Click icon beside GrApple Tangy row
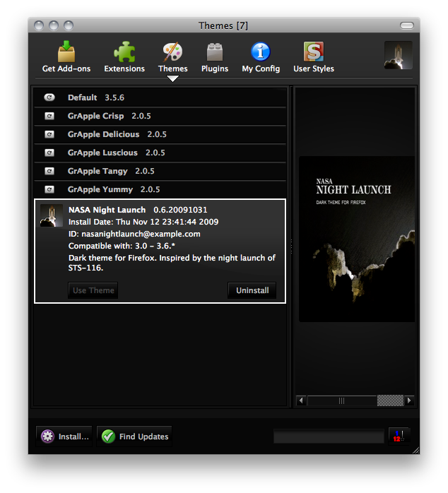The height and width of the screenshot is (493, 448). tap(49, 171)
